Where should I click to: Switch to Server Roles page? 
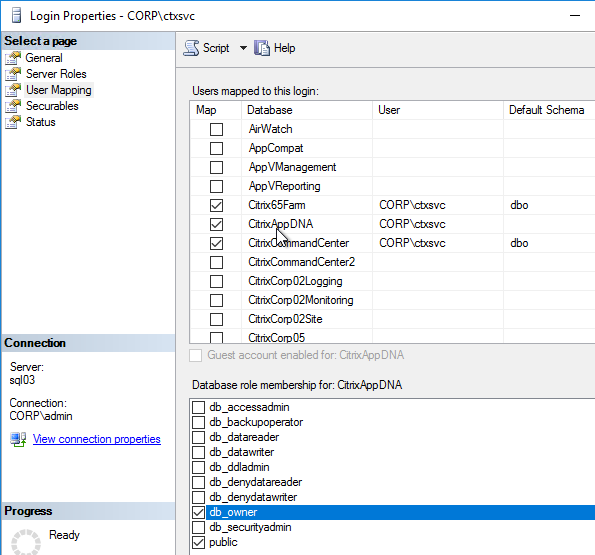coord(56,74)
